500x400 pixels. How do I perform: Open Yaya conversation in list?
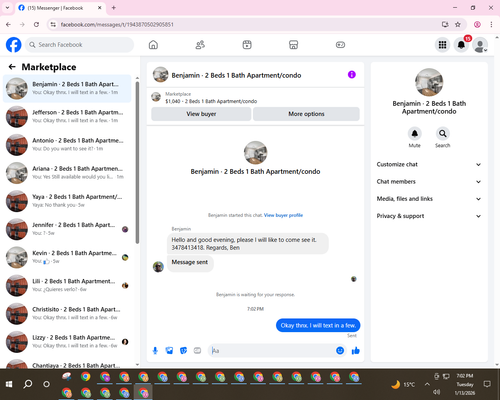pyautogui.click(x=67, y=201)
